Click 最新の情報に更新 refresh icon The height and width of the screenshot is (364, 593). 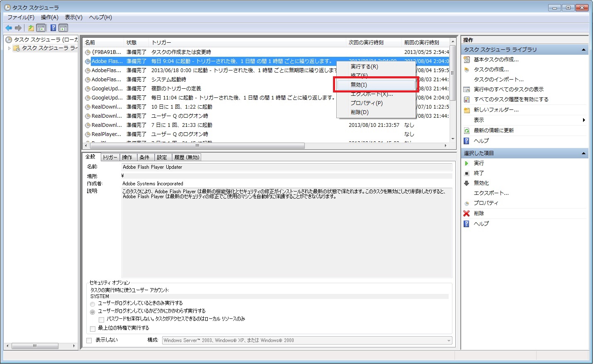coord(467,131)
